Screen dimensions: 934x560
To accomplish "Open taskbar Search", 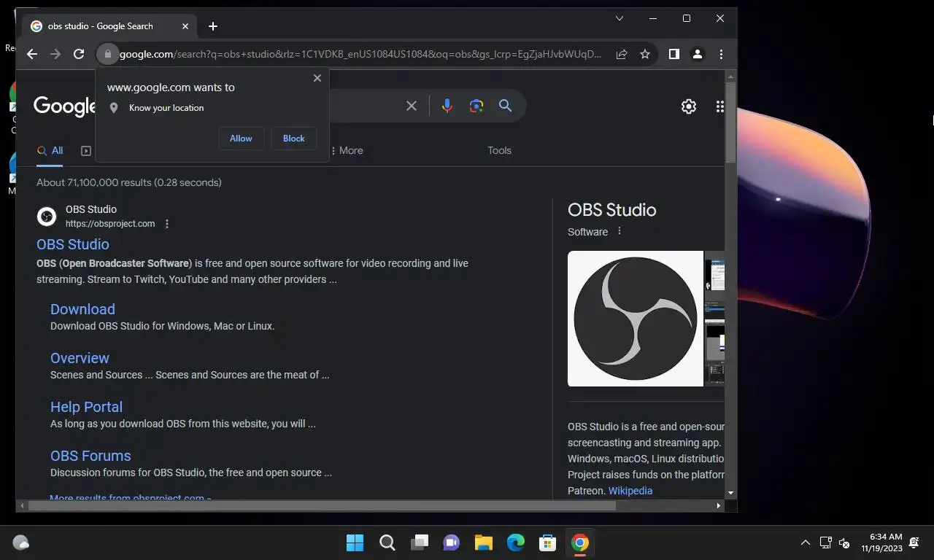I will click(x=387, y=542).
